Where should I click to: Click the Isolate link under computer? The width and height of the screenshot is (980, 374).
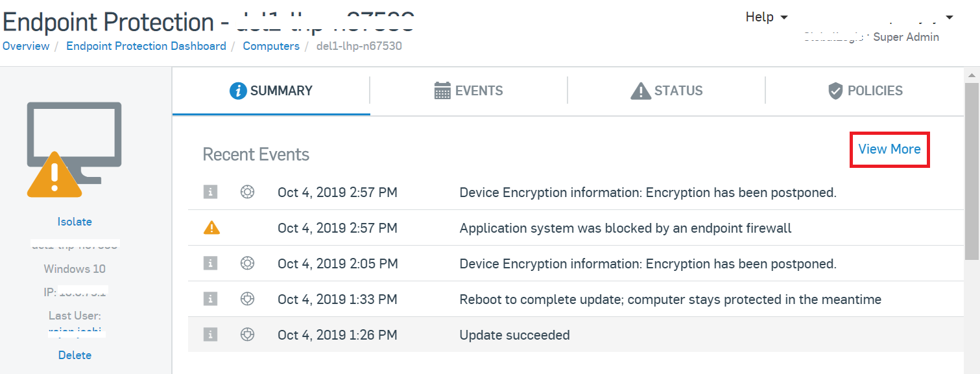tap(75, 222)
